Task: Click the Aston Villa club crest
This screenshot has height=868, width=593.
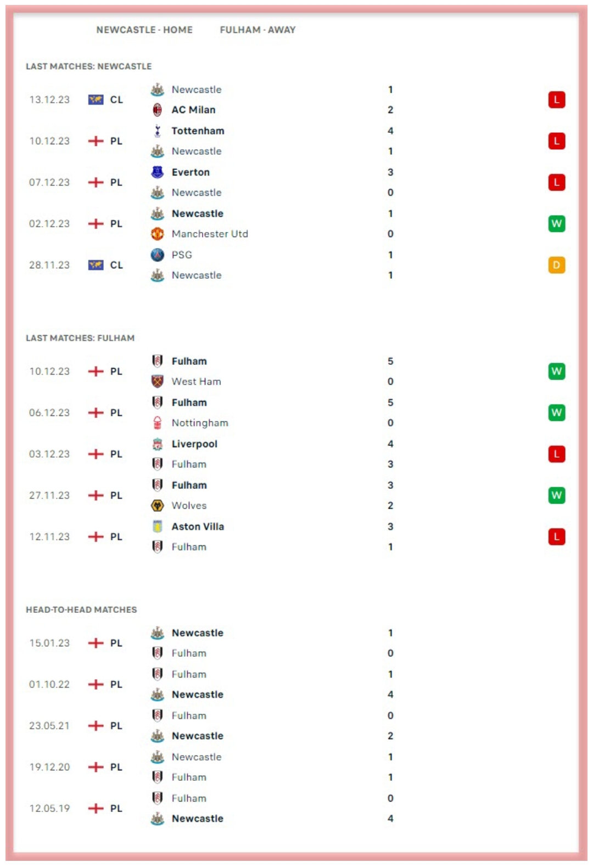Action: (x=158, y=527)
